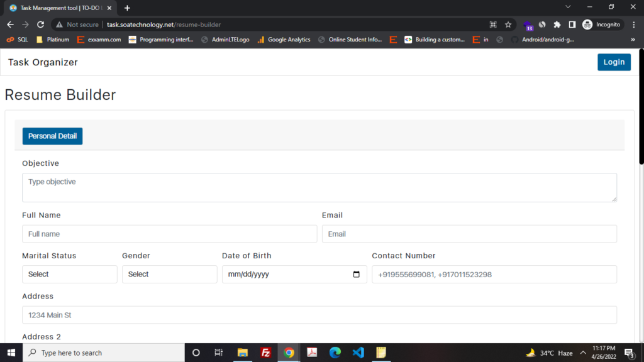Go back using the browser back arrow
The height and width of the screenshot is (362, 644).
[11, 25]
